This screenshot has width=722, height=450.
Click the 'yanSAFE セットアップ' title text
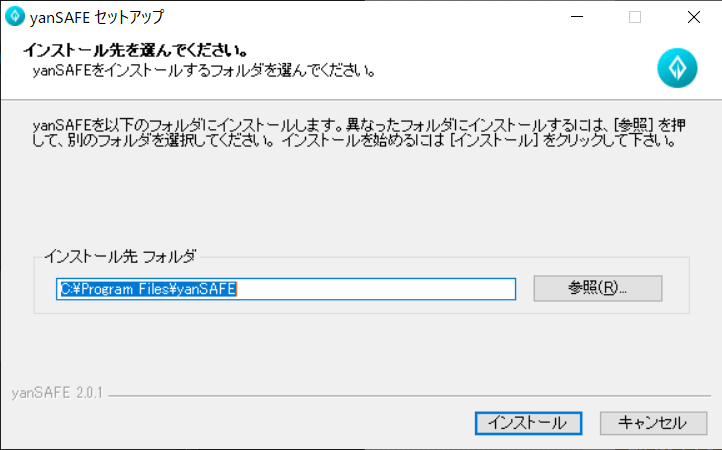[x=96, y=17]
